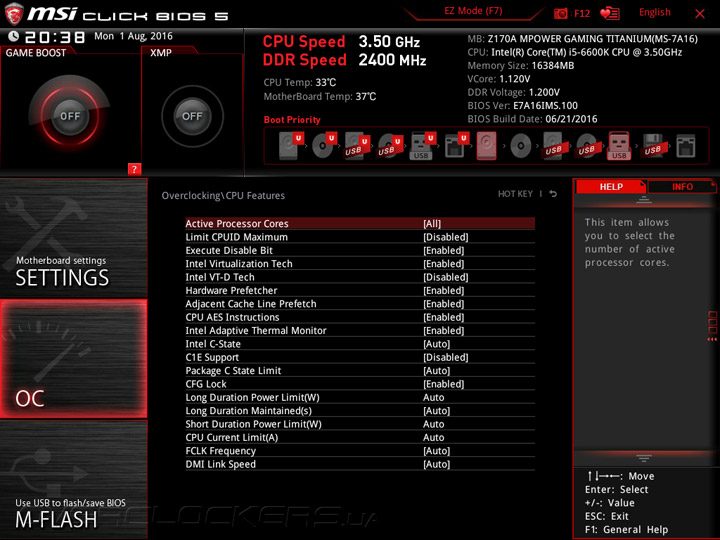Viewport: 720px width, 540px height.
Task: Open the HOT KEY list
Action: (x=515, y=194)
